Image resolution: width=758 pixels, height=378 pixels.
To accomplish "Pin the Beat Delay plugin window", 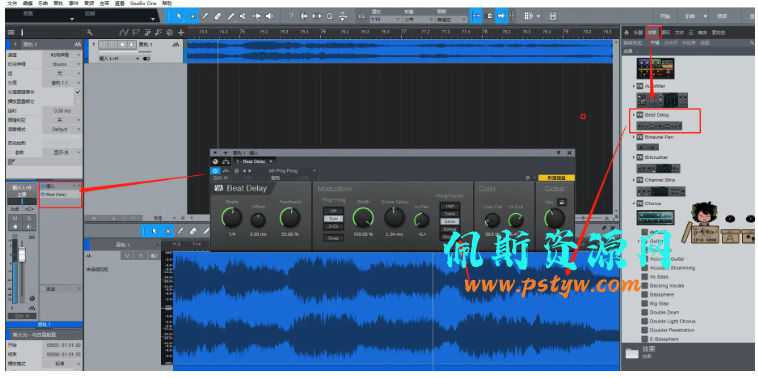I will click(x=559, y=153).
